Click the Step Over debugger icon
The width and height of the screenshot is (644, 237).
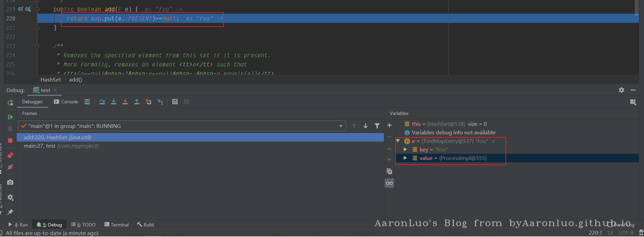pyautogui.click(x=102, y=102)
